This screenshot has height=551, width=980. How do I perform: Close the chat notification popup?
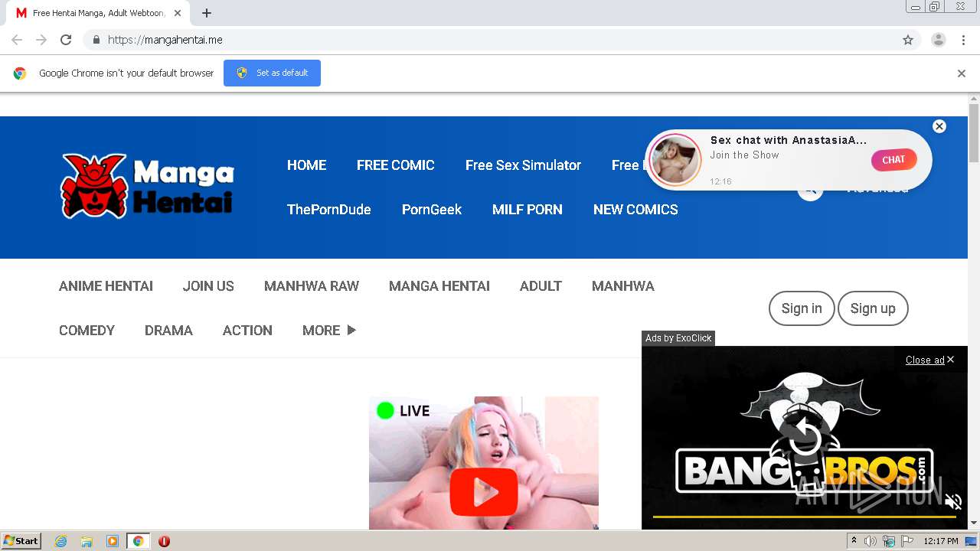[939, 126]
